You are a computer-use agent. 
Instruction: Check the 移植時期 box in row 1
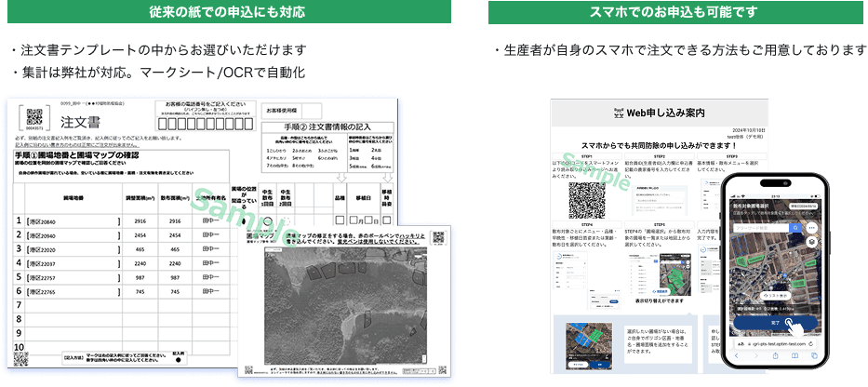[x=386, y=220]
